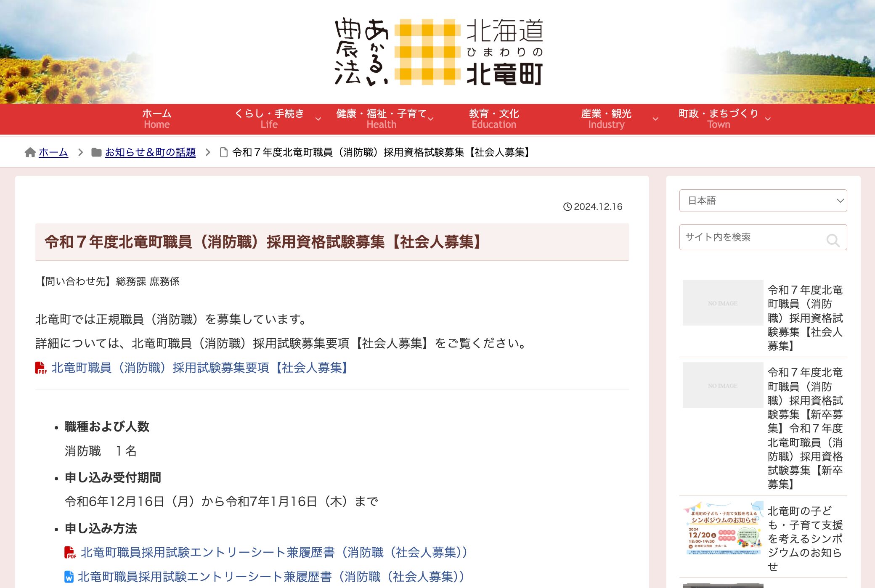This screenshot has width=875, height=588.
Task: Select the ホーム Home navigation item
Action: [156, 119]
